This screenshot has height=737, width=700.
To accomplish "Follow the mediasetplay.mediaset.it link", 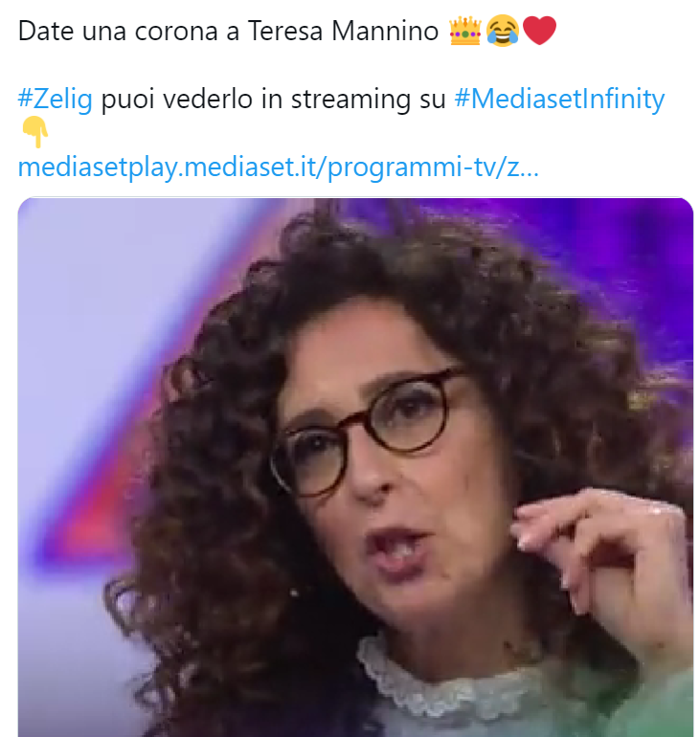I will tap(279, 167).
